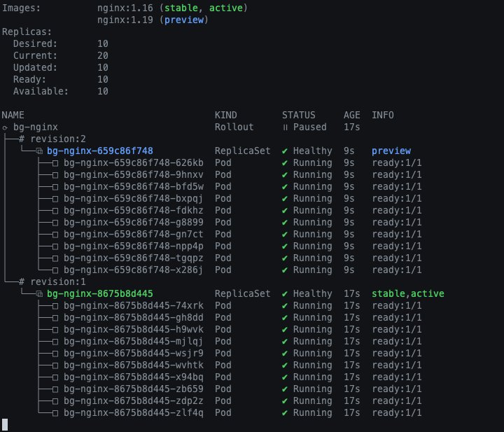Image resolution: width=504 pixels, height=432 pixels.
Task: Click the pause icon next to Paused
Action: tap(285, 127)
